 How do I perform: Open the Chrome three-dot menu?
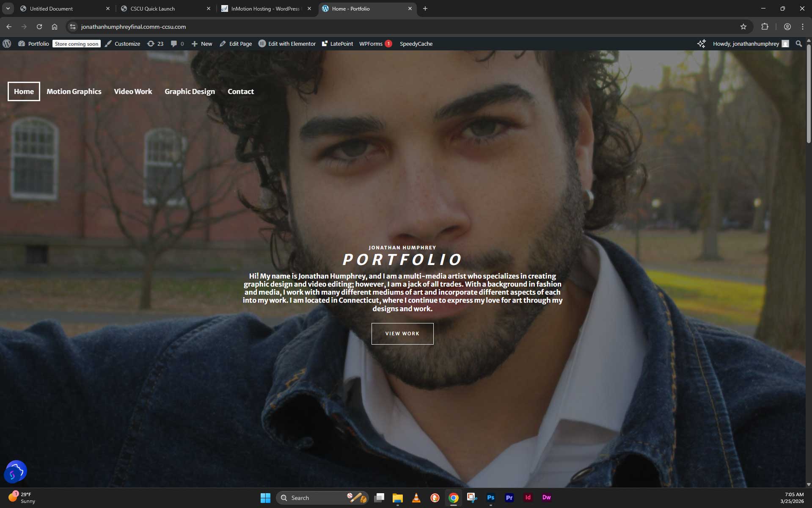[x=802, y=26]
